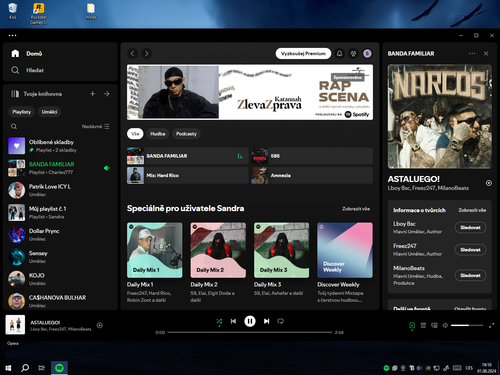
Task: Open Windows Start menu
Action: point(8,368)
